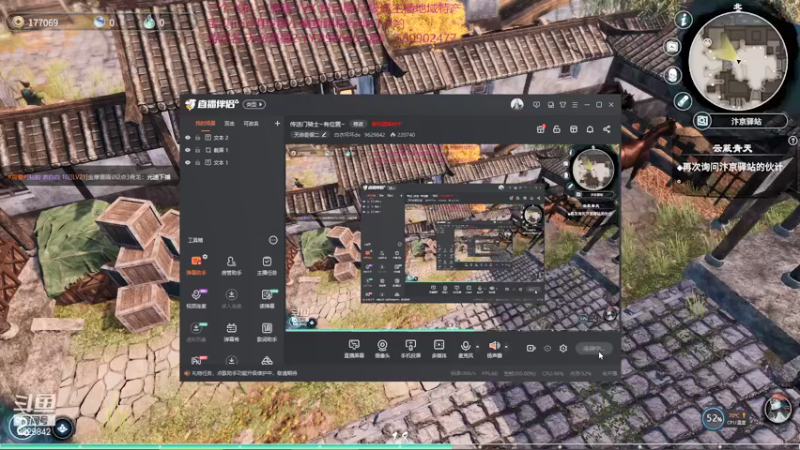Toggle lock of 截屏 1 source
The image size is (800, 450).
[x=197, y=150]
